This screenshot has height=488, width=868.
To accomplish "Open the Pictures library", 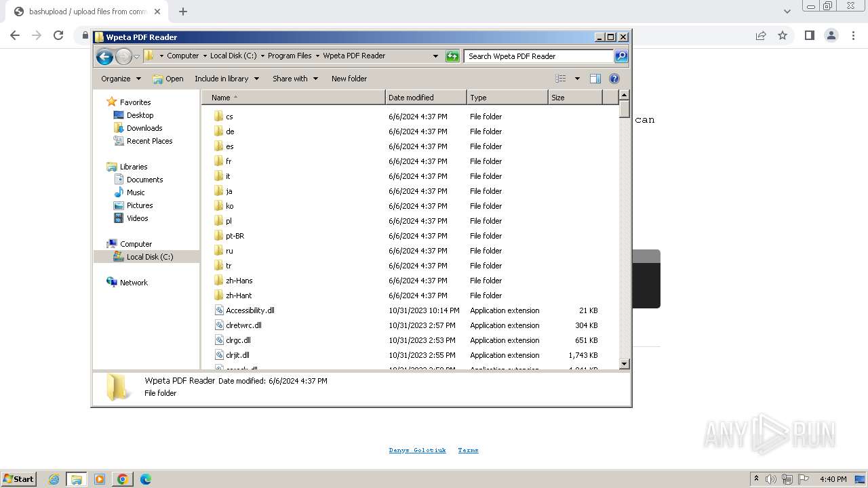I will [139, 205].
